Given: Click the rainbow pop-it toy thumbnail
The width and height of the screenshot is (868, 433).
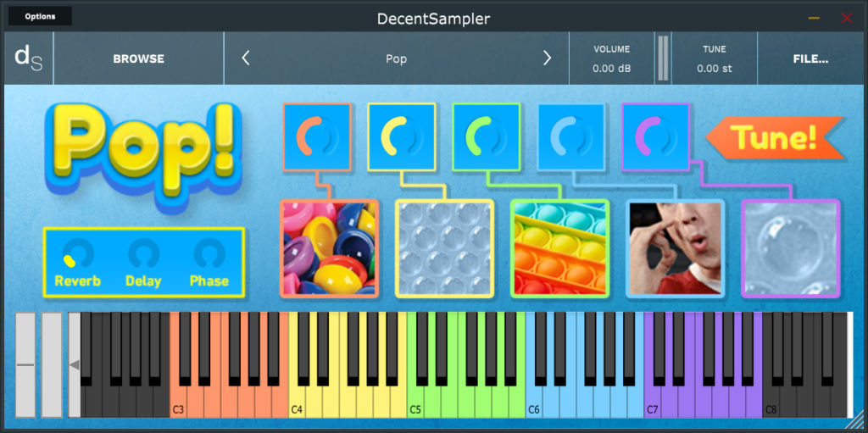Looking at the screenshot, I should pos(559,248).
